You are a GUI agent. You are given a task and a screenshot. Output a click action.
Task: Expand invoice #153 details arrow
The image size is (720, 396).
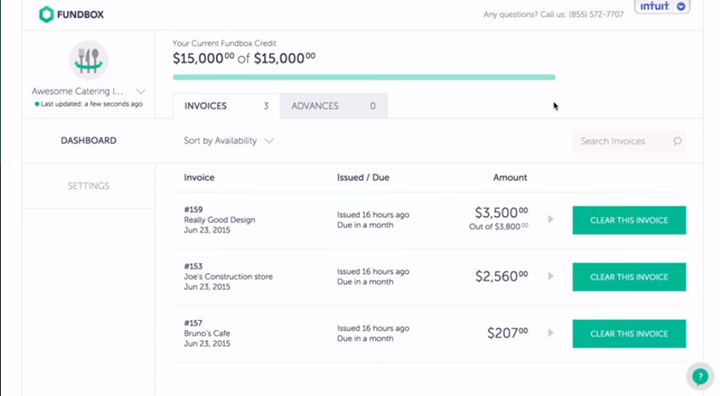click(x=551, y=276)
